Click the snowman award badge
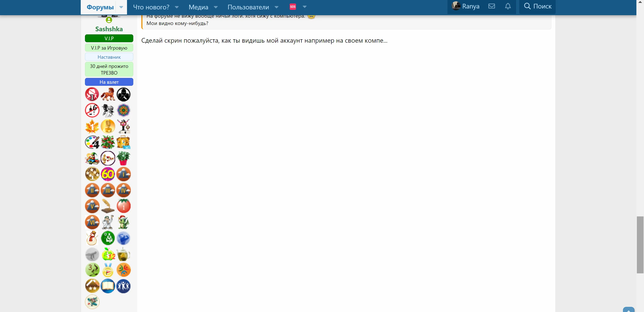This screenshot has width=644, height=312. pos(92,238)
